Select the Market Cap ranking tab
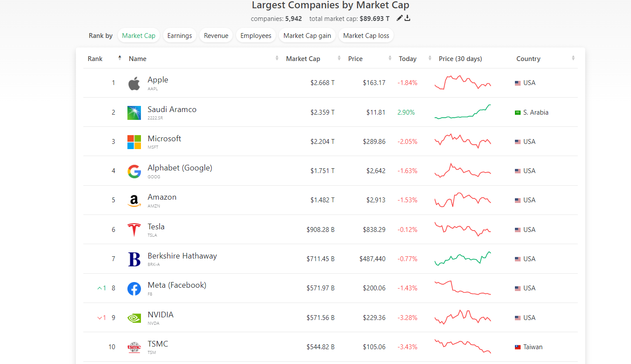The width and height of the screenshot is (631, 364). pos(139,36)
